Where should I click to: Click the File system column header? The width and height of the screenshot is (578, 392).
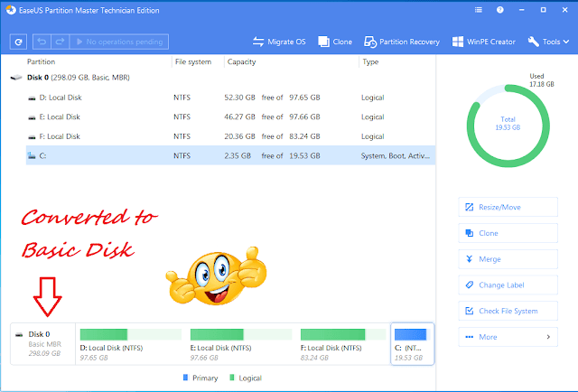coord(193,61)
